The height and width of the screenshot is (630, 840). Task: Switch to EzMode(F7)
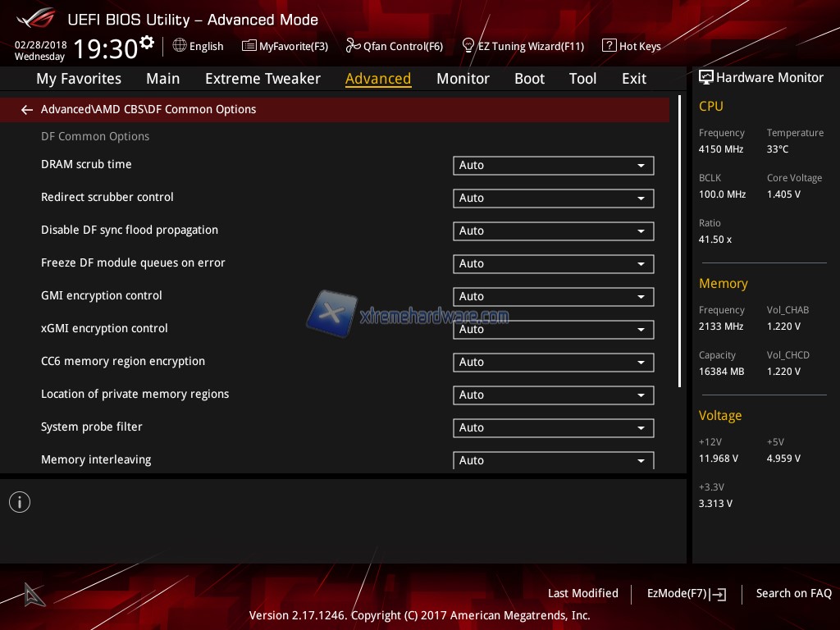[686, 593]
